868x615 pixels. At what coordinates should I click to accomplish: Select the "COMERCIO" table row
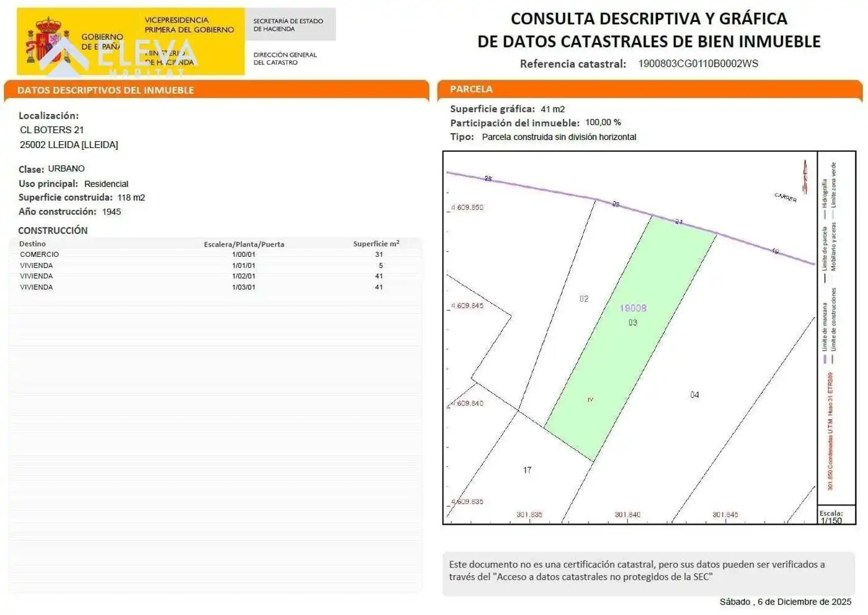pyautogui.click(x=215, y=255)
